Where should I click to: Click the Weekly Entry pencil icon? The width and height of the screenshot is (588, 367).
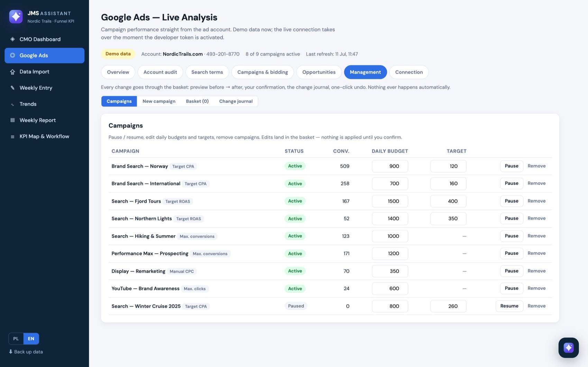(x=12, y=88)
